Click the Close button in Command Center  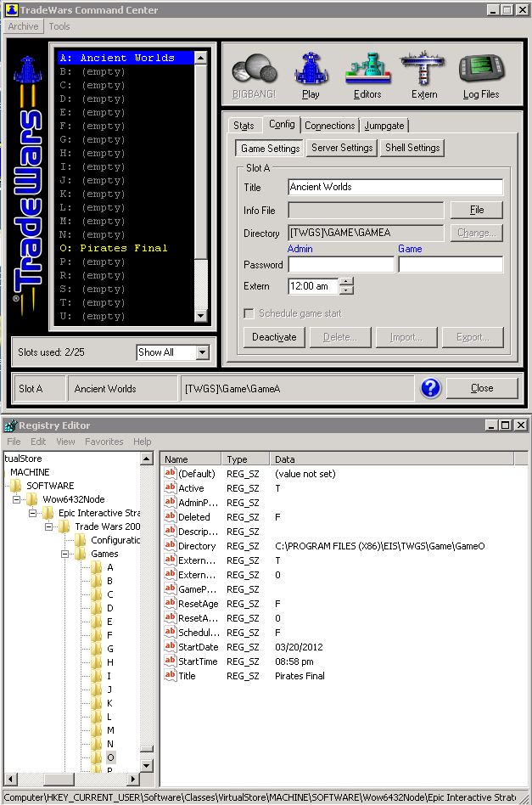point(482,388)
